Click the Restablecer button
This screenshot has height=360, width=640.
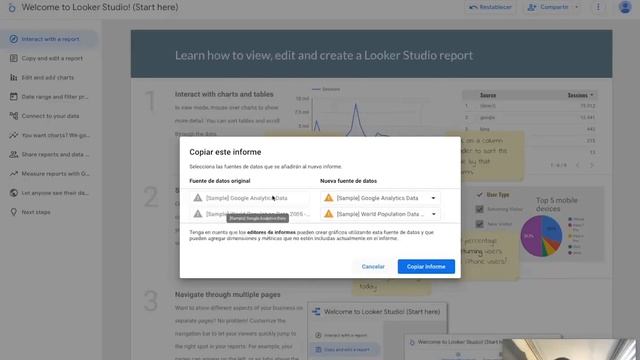tap(490, 7)
